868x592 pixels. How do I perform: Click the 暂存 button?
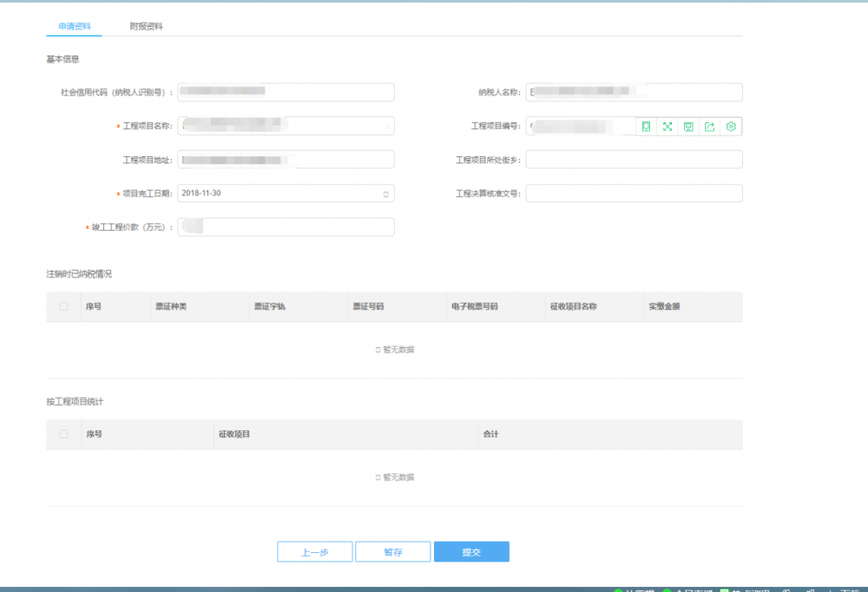pyautogui.click(x=393, y=552)
